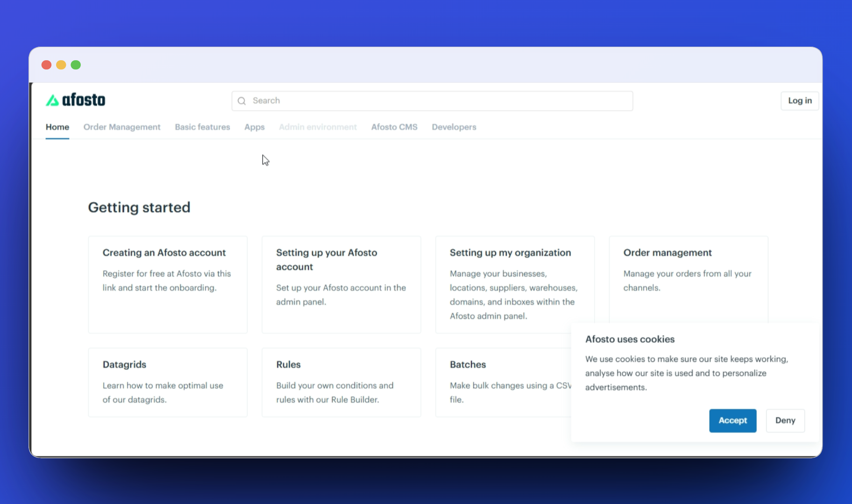The height and width of the screenshot is (504, 852).
Task: Open Creating an Afosto account card
Action: 168,285
